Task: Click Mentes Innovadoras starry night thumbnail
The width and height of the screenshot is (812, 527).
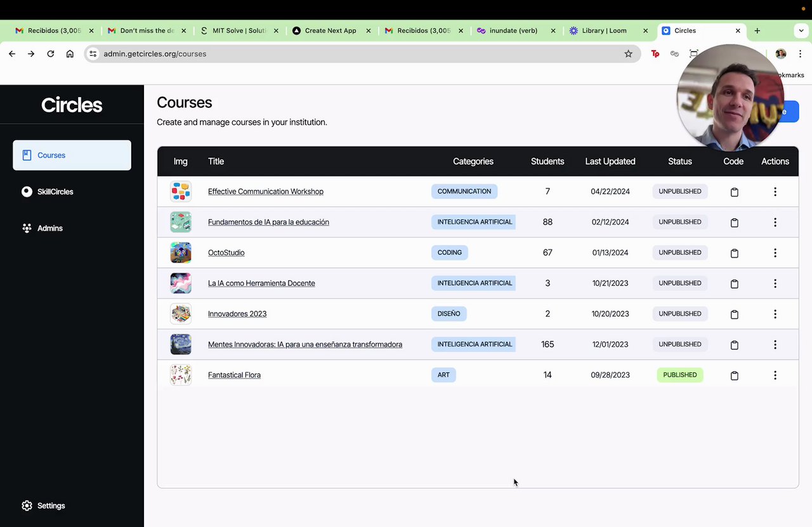Action: (181, 344)
